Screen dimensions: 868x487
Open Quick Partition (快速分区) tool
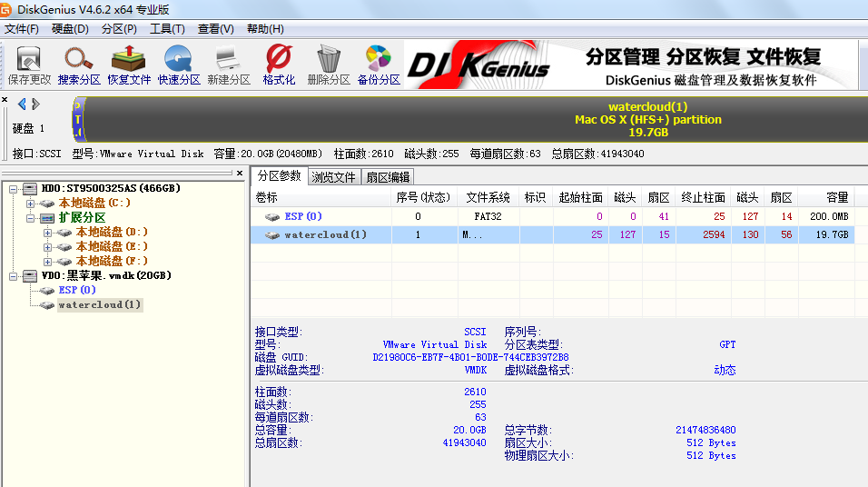tap(179, 65)
